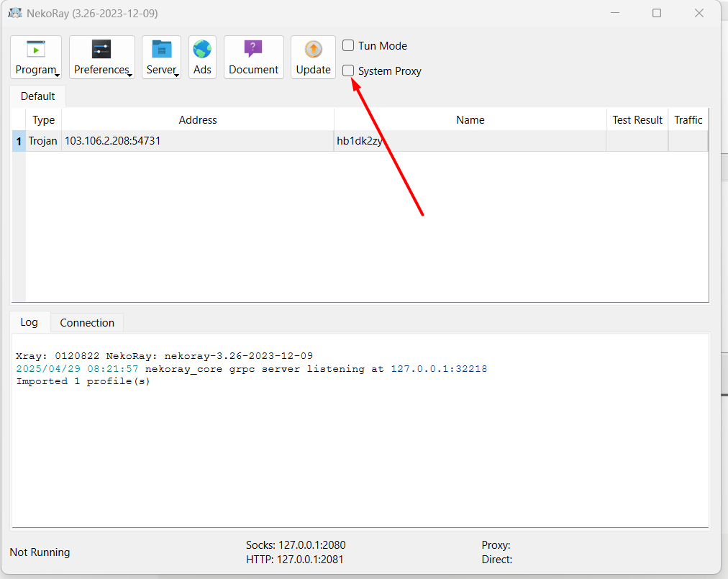Select the Trojan type cell
Viewport: 728px width, 579px height.
tap(44, 141)
